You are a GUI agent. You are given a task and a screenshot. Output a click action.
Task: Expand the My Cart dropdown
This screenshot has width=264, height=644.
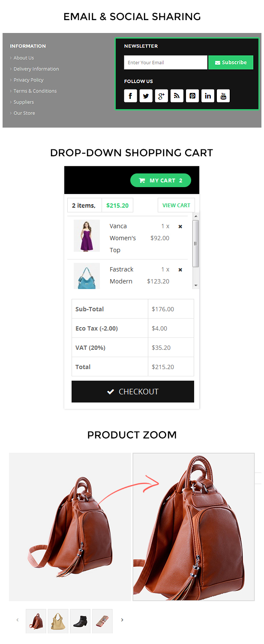pos(161,180)
